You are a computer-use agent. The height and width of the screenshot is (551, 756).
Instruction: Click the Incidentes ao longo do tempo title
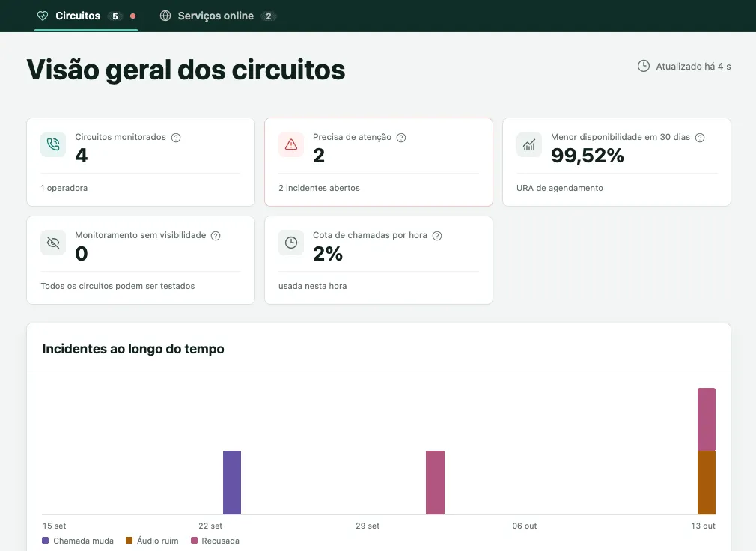pos(133,349)
